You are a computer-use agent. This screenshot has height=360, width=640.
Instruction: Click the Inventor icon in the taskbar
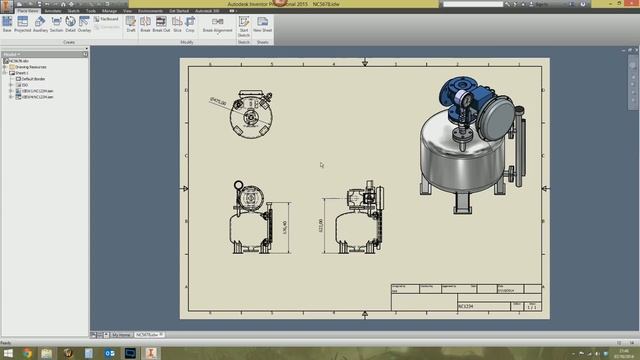[151, 353]
